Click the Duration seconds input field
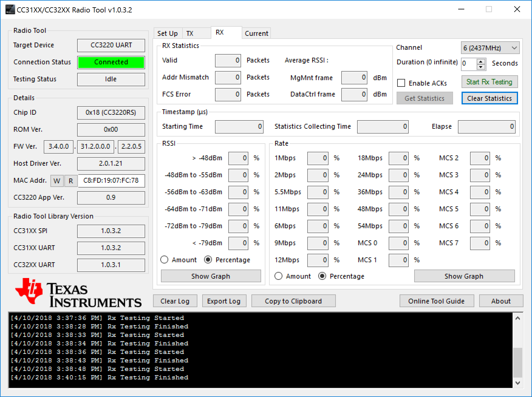The image size is (532, 397). (x=469, y=64)
